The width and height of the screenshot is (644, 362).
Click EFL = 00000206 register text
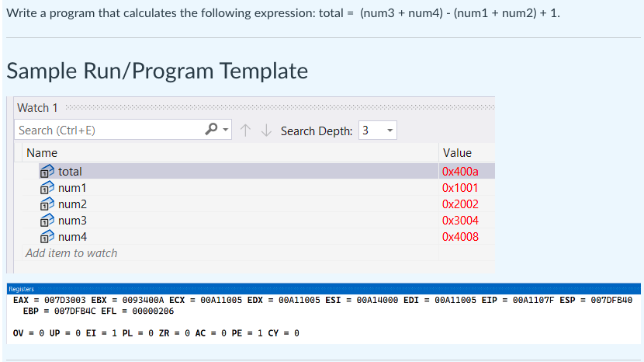pos(137,311)
